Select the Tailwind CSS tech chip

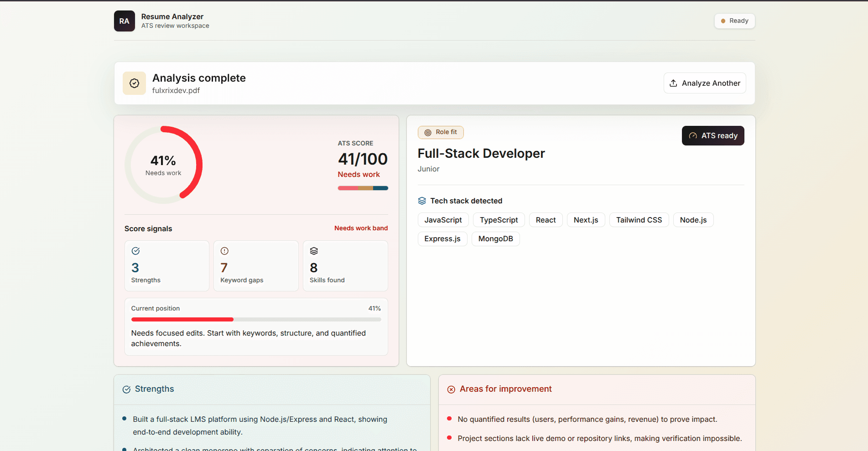pyautogui.click(x=639, y=220)
